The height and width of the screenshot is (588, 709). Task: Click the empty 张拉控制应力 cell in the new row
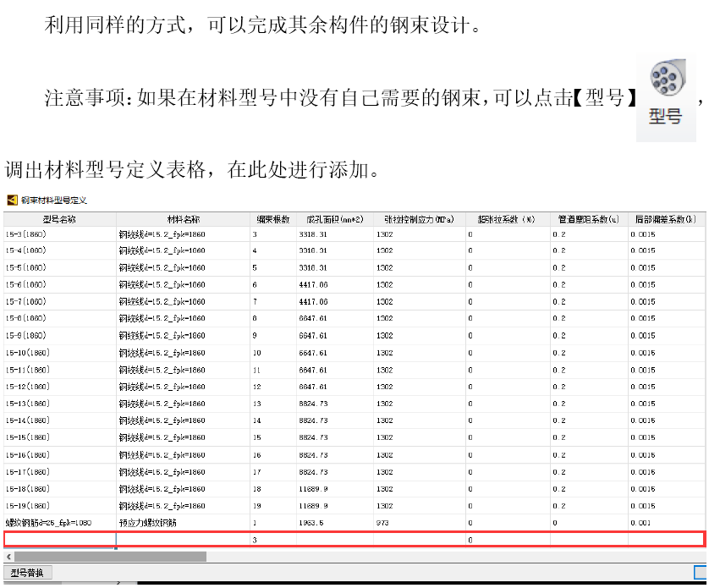pos(419,540)
